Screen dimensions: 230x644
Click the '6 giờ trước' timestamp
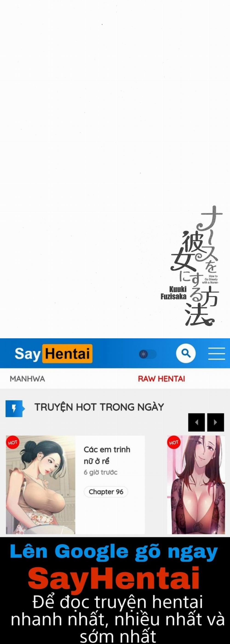(x=101, y=472)
